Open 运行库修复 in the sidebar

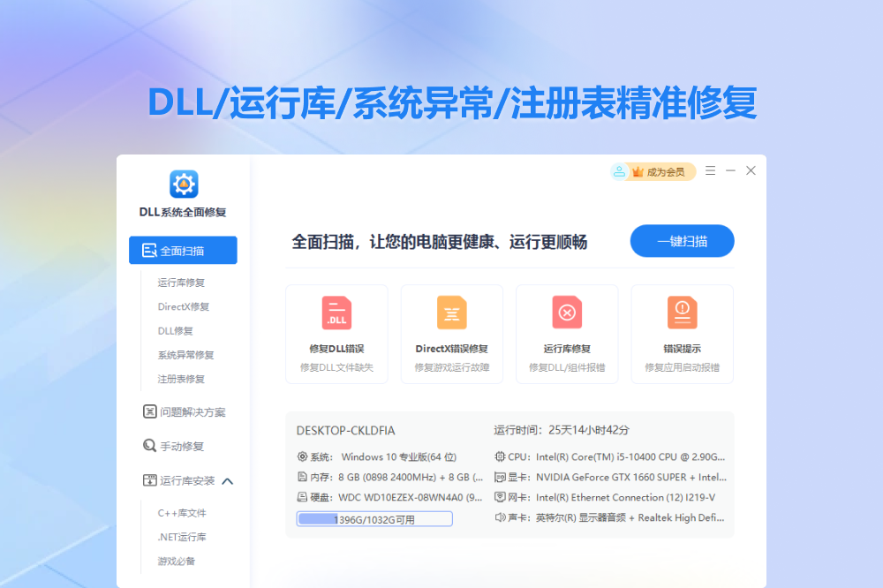pos(181,283)
